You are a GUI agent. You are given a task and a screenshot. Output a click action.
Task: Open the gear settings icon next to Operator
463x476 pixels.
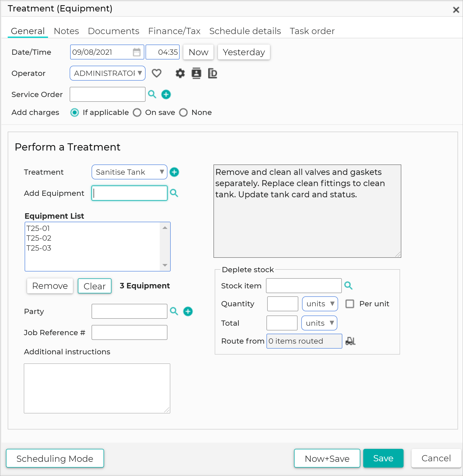point(180,73)
